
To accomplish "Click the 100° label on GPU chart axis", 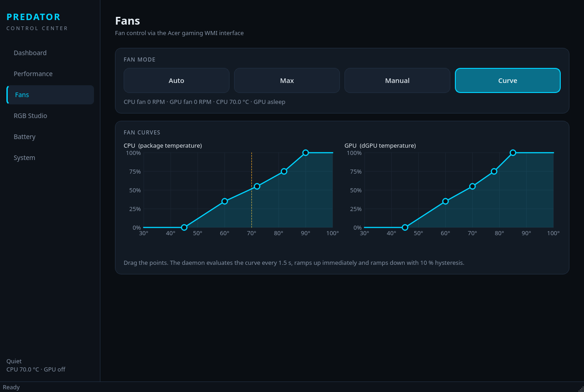I will [553, 233].
